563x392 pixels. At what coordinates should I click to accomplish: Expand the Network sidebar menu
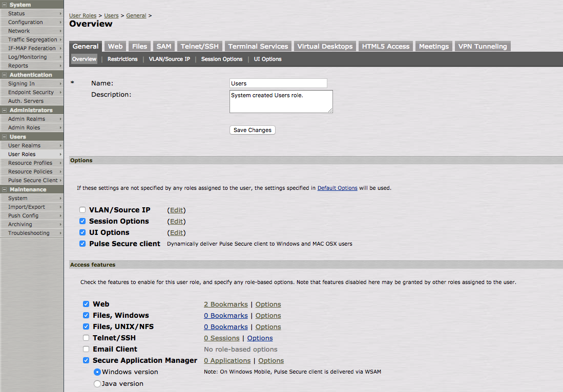click(19, 31)
